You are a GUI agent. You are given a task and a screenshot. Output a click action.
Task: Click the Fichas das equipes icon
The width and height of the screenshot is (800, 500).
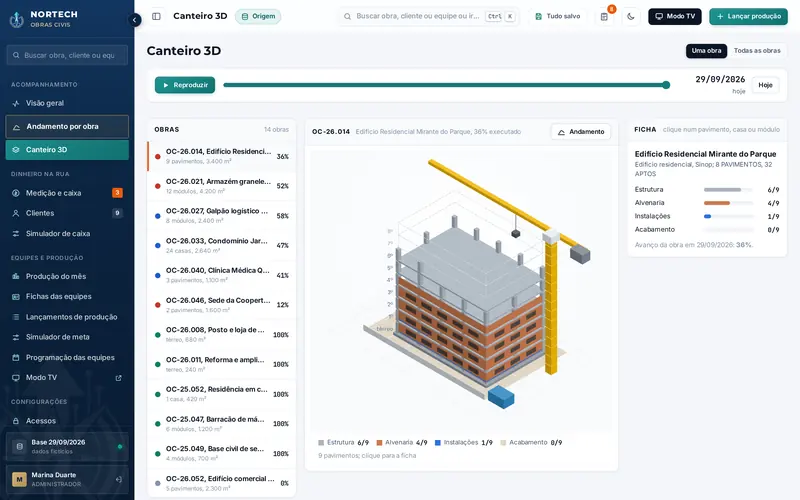[16, 296]
